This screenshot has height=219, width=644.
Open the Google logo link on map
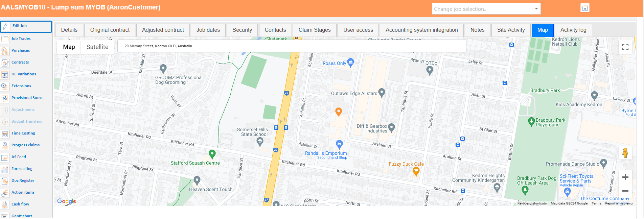(x=67, y=201)
